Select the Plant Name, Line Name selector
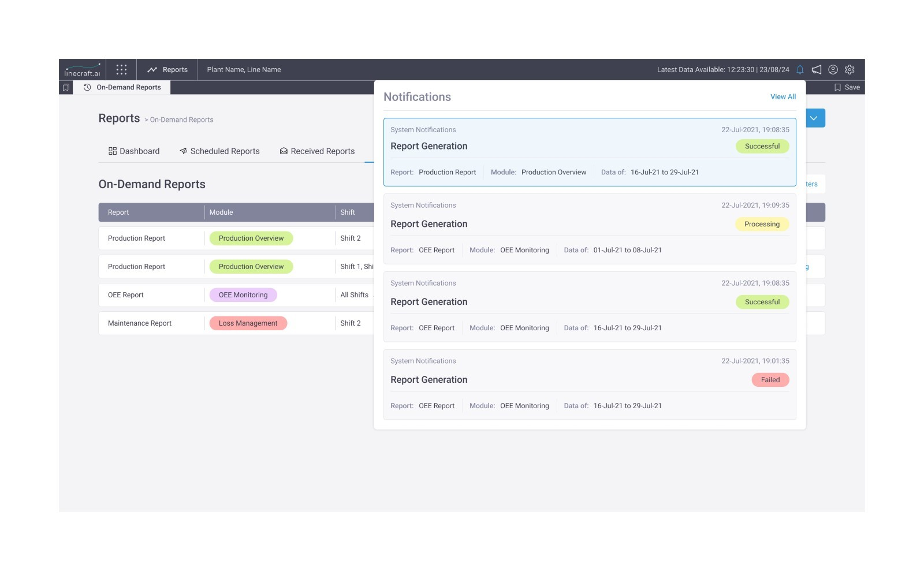 244,70
